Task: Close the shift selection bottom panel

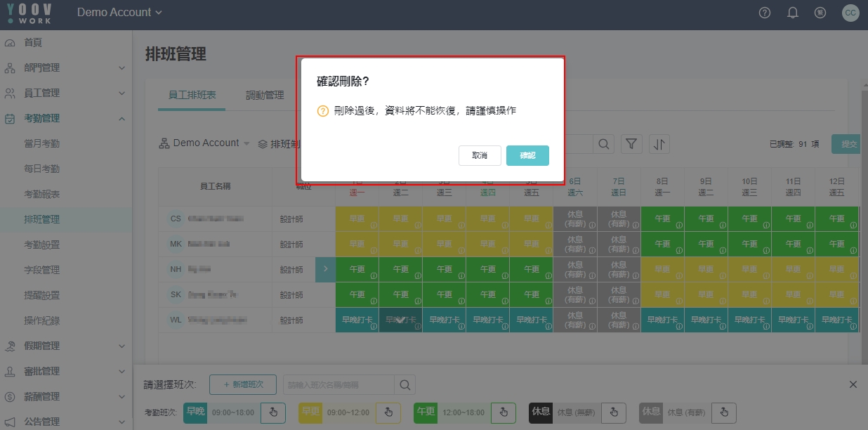Action: [853, 384]
